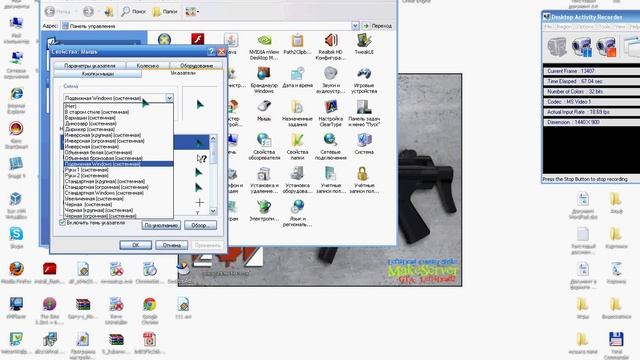Switch to Параметры указателя tab

tap(90, 65)
